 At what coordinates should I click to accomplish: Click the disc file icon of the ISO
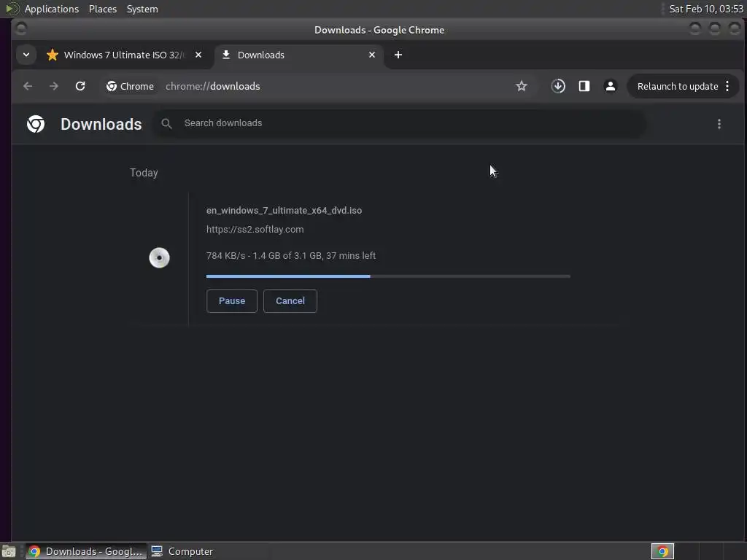tap(159, 257)
